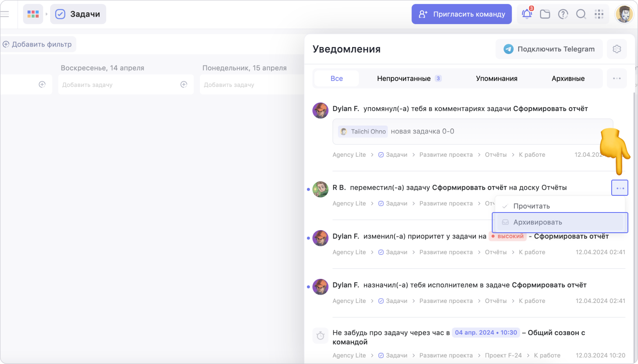Switch to the Упоминания tab
Image resolution: width=638 pixels, height=364 pixels.
pos(497,79)
